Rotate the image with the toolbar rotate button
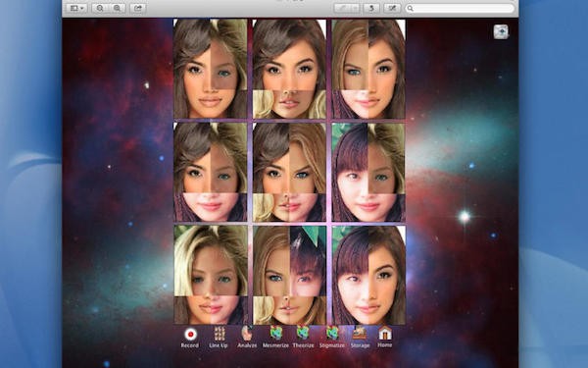Image resolution: width=588 pixels, height=368 pixels. pyautogui.click(x=371, y=8)
